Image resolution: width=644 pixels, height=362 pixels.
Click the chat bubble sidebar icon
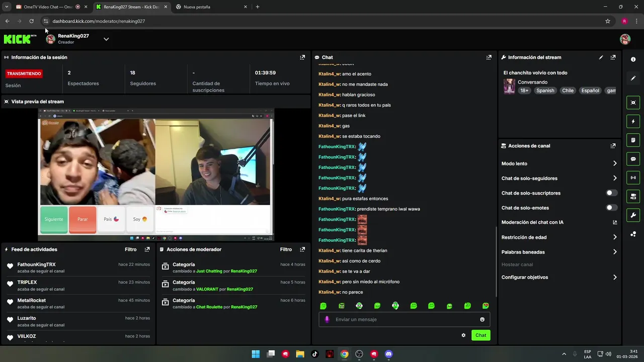point(633,159)
